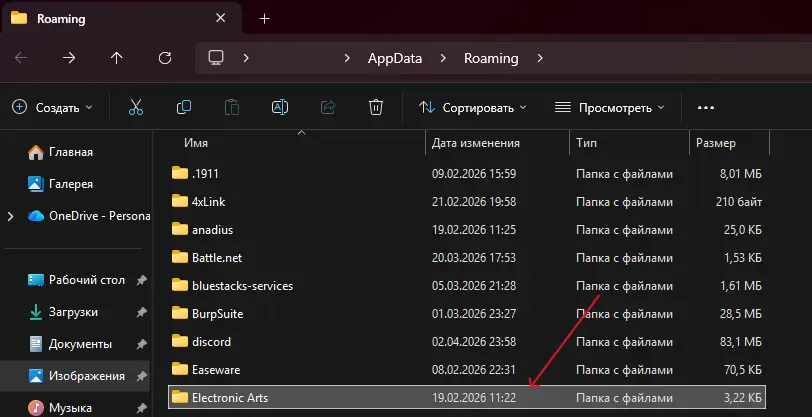Open the three-dots more options menu
The width and height of the screenshot is (812, 417).
(706, 108)
